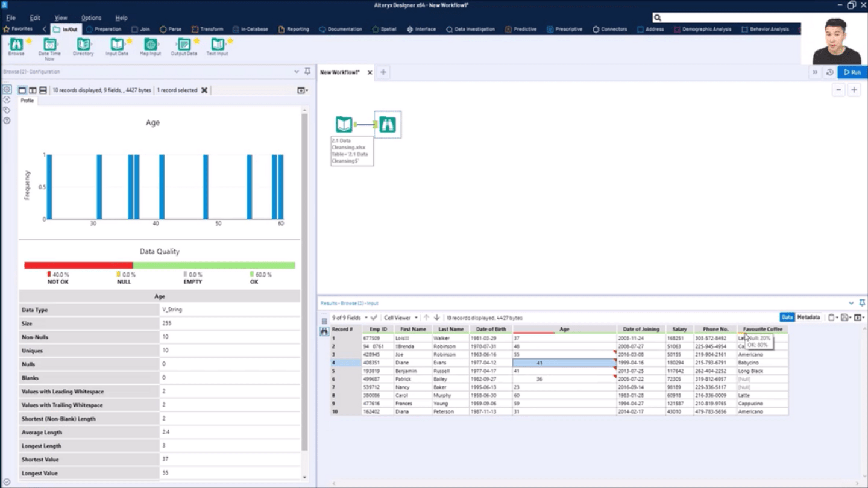Image resolution: width=868 pixels, height=488 pixels.
Task: Click the Browse binoculars node on canvas
Action: pyautogui.click(x=388, y=125)
